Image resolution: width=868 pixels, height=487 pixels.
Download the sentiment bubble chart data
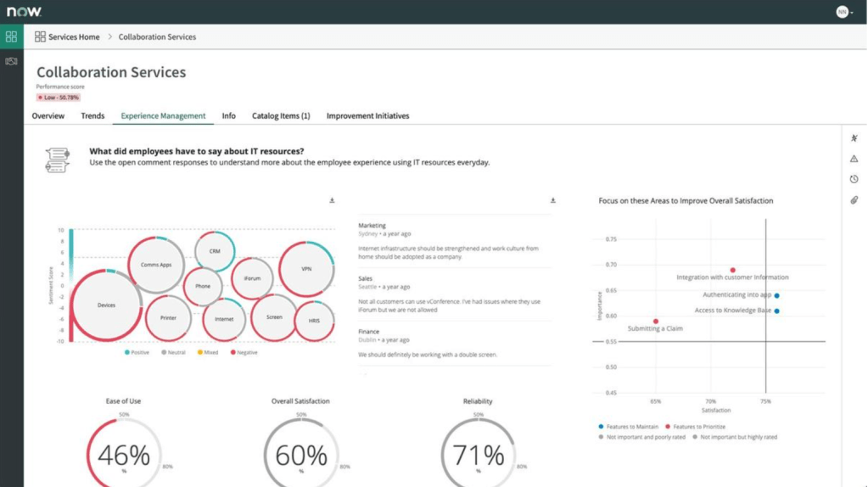(x=332, y=200)
